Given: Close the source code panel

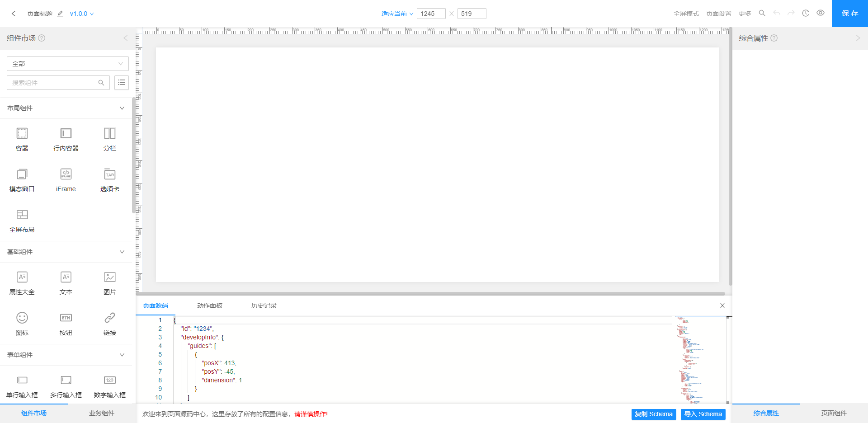Looking at the screenshot, I should click(722, 305).
